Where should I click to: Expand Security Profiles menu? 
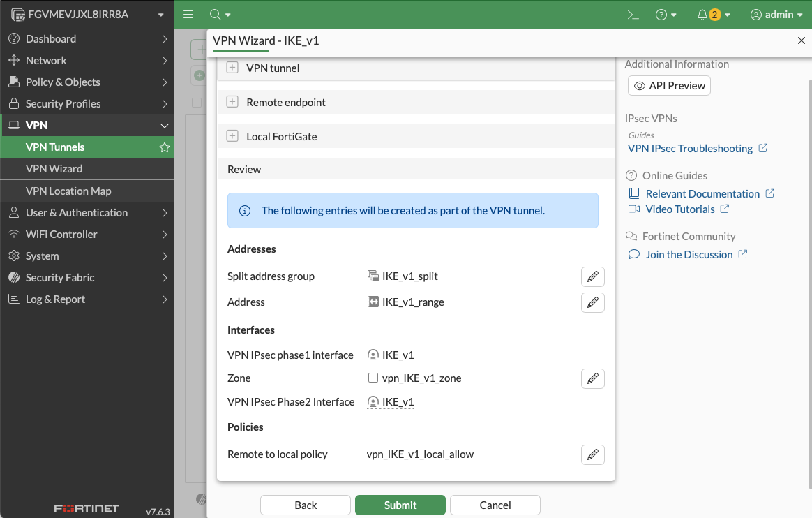(87, 104)
